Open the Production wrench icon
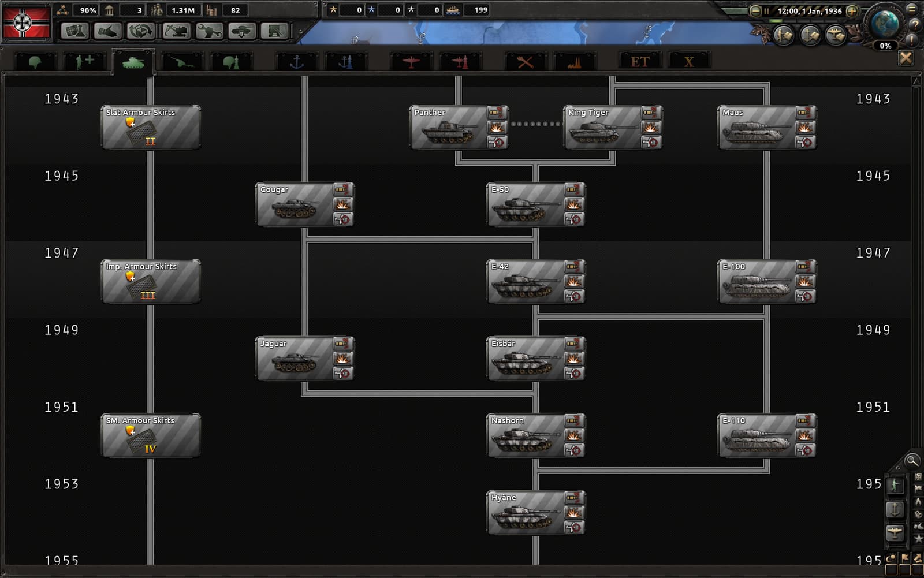924x578 pixels. click(x=209, y=31)
